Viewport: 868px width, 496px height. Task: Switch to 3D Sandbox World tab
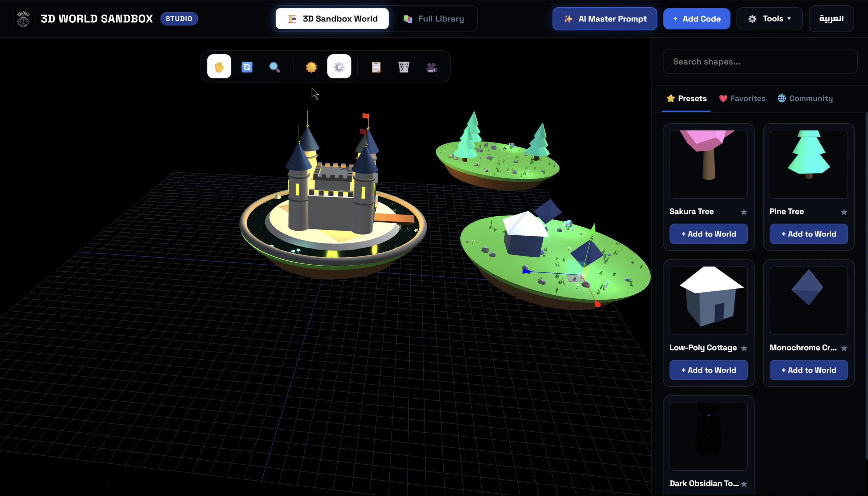pos(332,19)
